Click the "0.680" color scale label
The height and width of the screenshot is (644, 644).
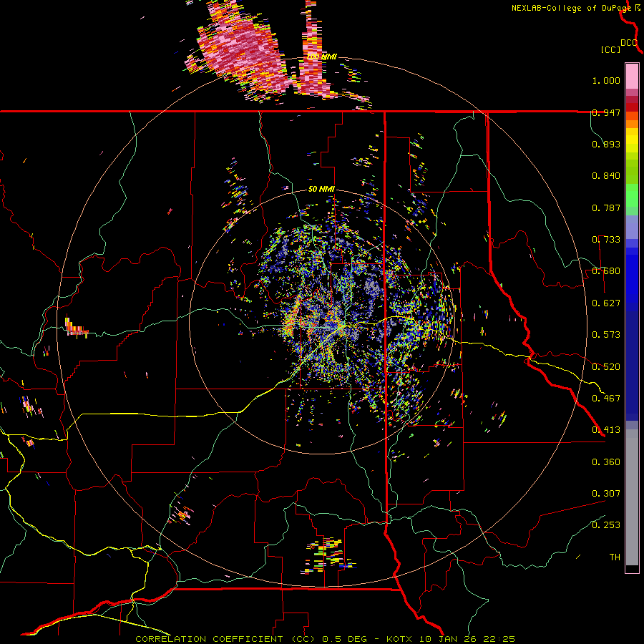[606, 271]
